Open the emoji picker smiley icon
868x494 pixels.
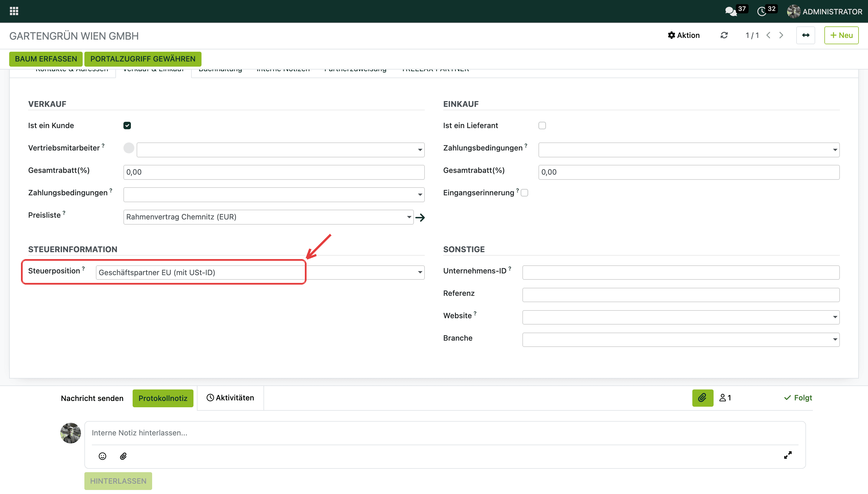pos(102,456)
